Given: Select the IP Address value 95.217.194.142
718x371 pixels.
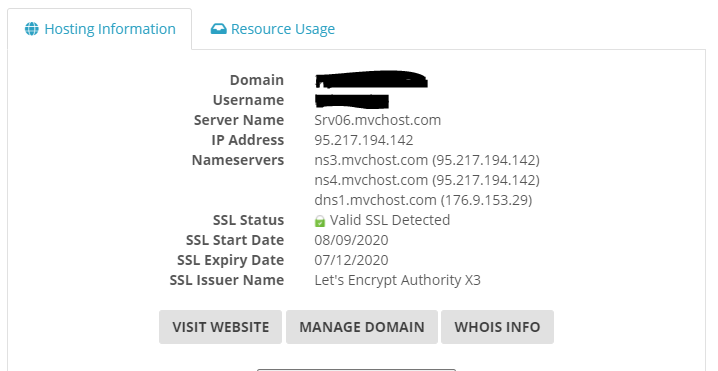Looking at the screenshot, I should pos(364,140).
